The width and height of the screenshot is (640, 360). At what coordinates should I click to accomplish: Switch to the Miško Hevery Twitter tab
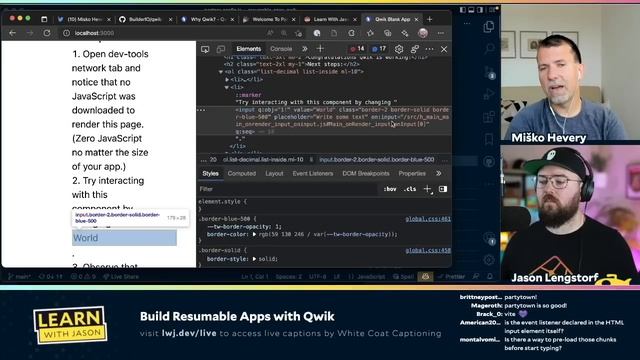pyautogui.click(x=84, y=19)
